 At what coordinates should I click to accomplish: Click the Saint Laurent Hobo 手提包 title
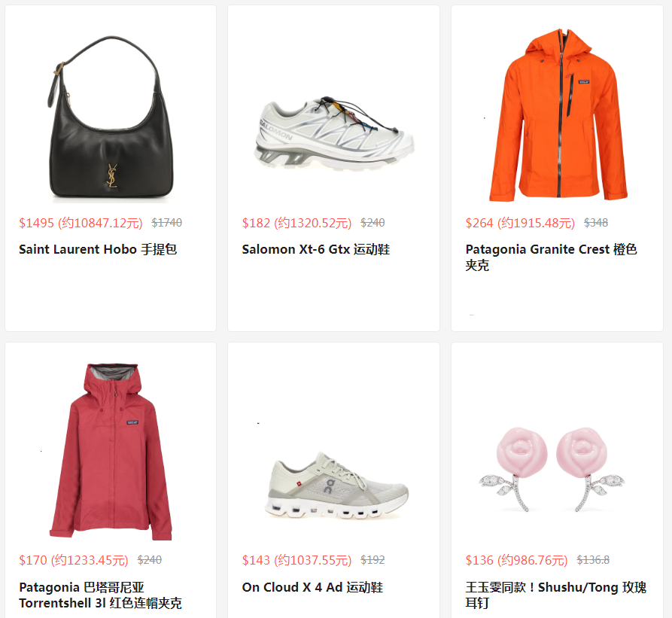point(98,249)
